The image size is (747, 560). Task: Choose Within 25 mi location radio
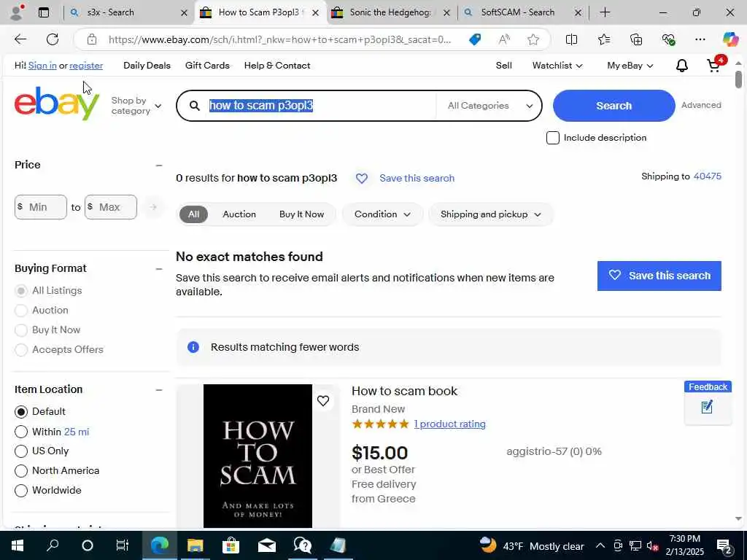pos(21,432)
